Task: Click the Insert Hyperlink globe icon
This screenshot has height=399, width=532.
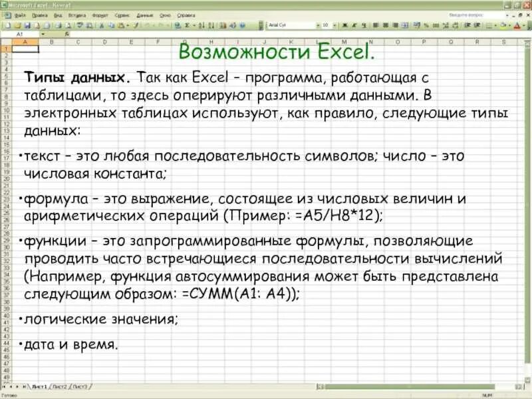Action: click(x=178, y=25)
